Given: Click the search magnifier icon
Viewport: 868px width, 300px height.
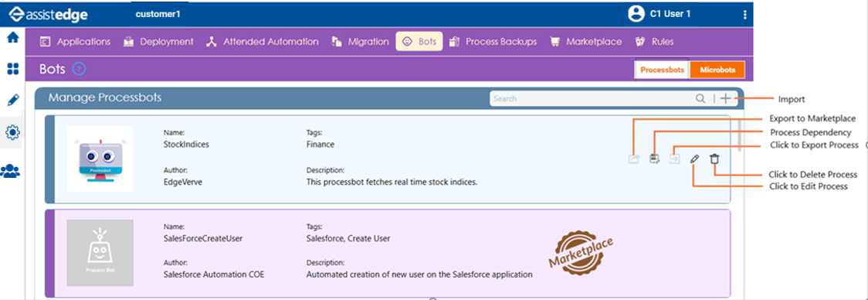Looking at the screenshot, I should coord(700,99).
